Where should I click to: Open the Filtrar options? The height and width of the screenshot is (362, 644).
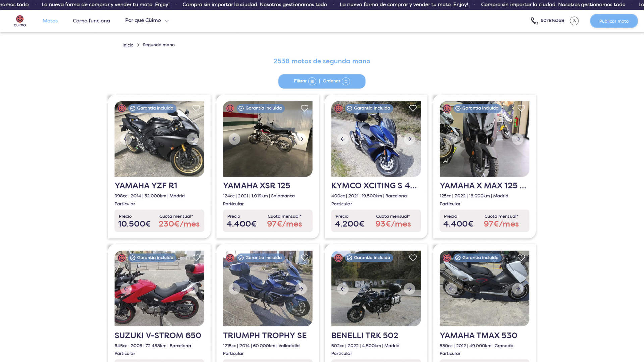(305, 81)
